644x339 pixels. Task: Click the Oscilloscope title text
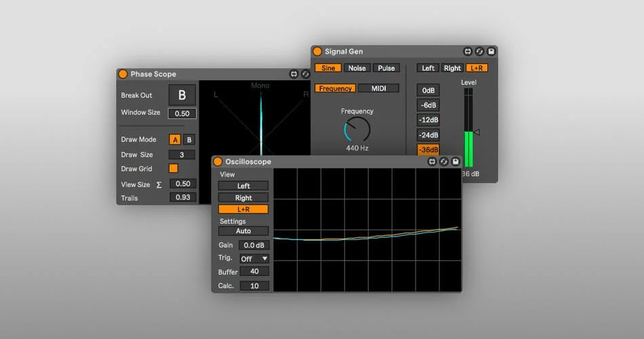coord(248,161)
